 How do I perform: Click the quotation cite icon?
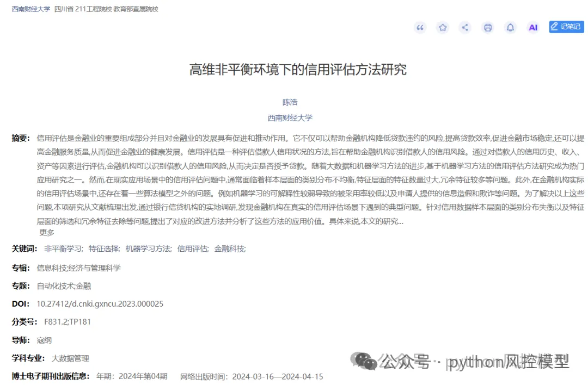[420, 27]
